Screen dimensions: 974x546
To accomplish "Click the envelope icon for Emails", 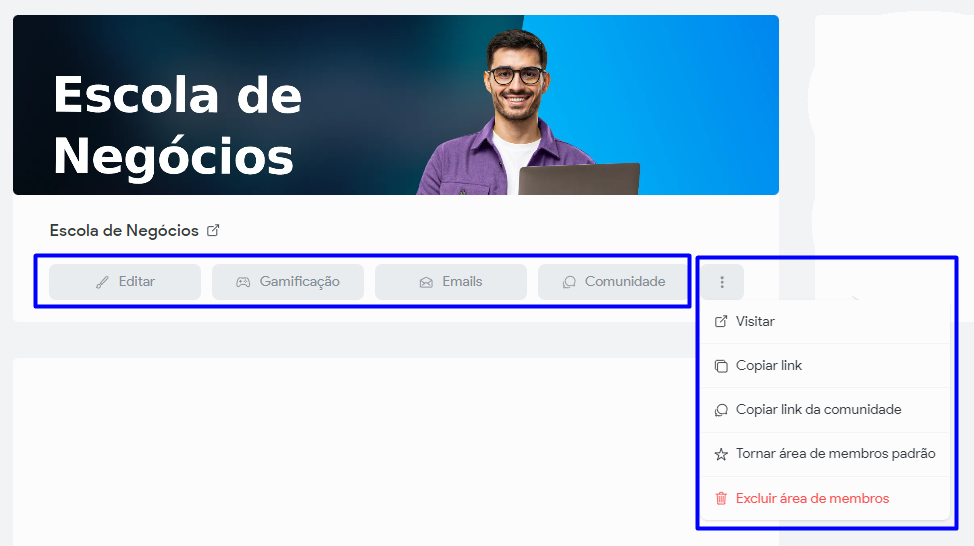I will [x=426, y=283].
